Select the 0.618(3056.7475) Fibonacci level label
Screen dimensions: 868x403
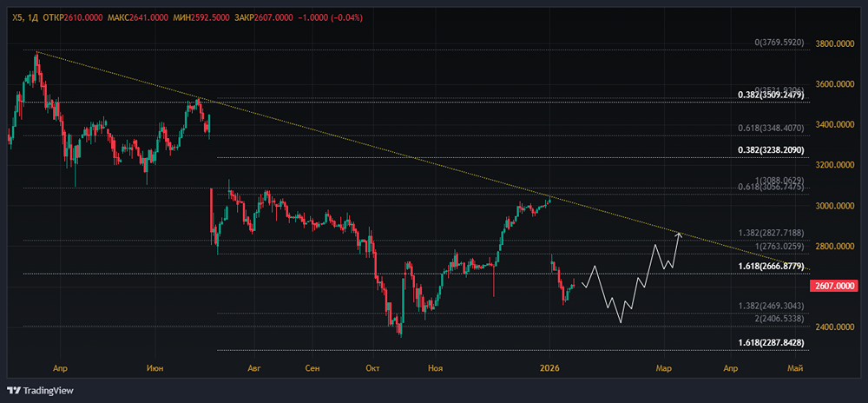[x=771, y=188]
